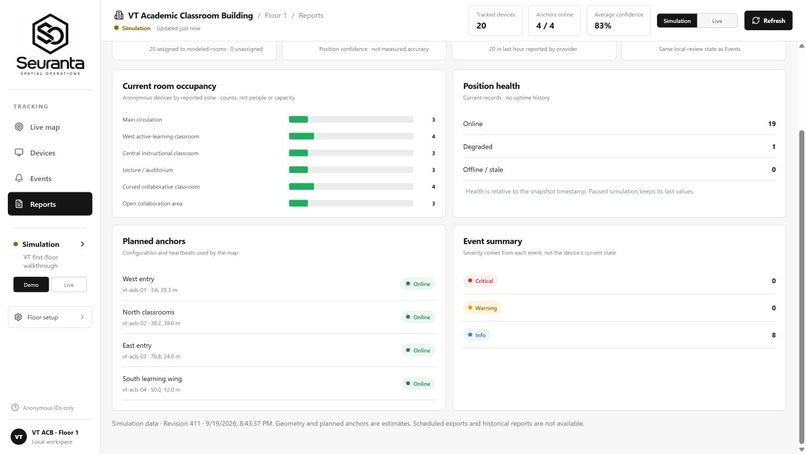This screenshot has width=806, height=454.
Task: Click South learning wing Online badge
Action: click(x=418, y=384)
